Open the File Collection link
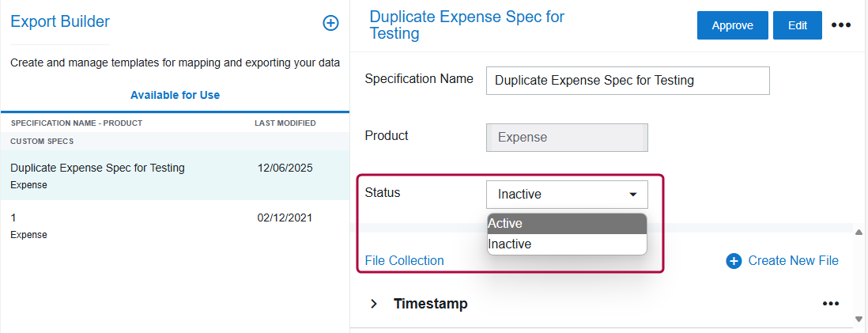The width and height of the screenshot is (868, 333). point(404,261)
